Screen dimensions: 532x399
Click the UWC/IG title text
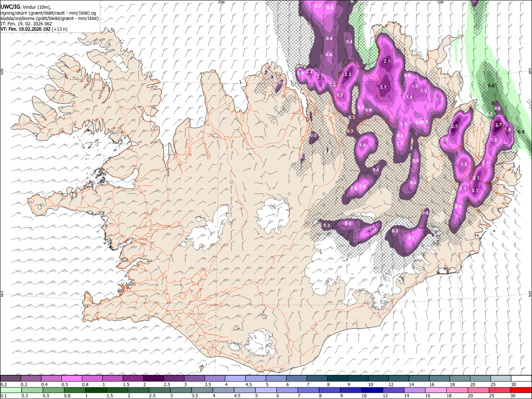(x=10, y=7)
